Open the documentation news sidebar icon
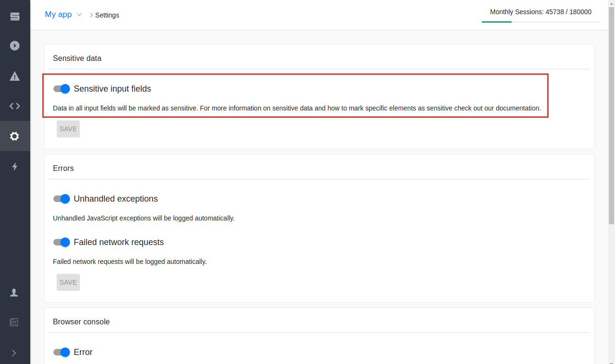Image resolution: width=615 pixels, height=364 pixels. (14, 322)
